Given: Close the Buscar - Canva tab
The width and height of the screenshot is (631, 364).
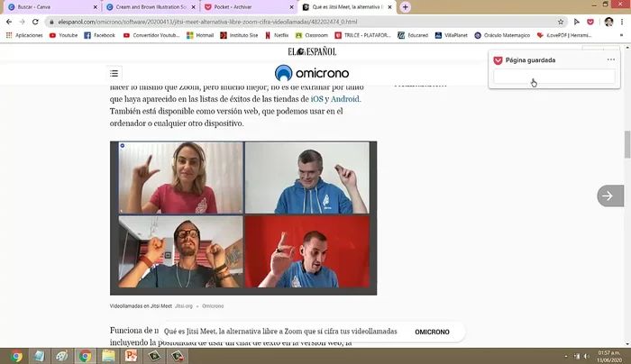Looking at the screenshot, I should [x=95, y=7].
